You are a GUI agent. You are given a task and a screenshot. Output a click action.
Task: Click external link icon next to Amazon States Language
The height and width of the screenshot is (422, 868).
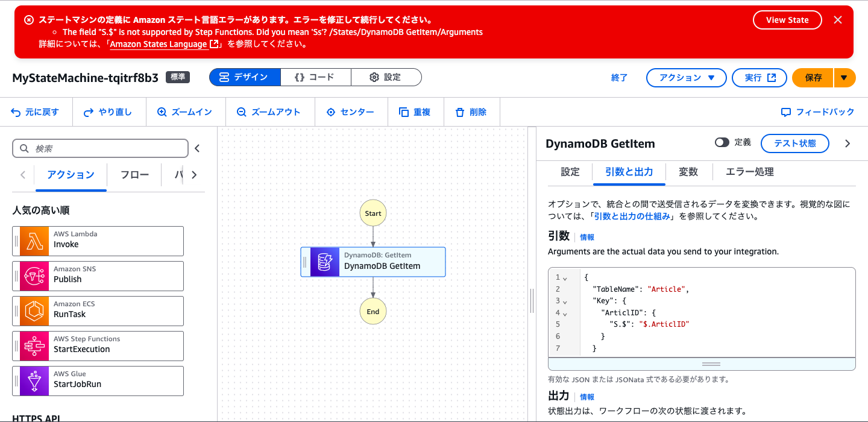(x=214, y=44)
